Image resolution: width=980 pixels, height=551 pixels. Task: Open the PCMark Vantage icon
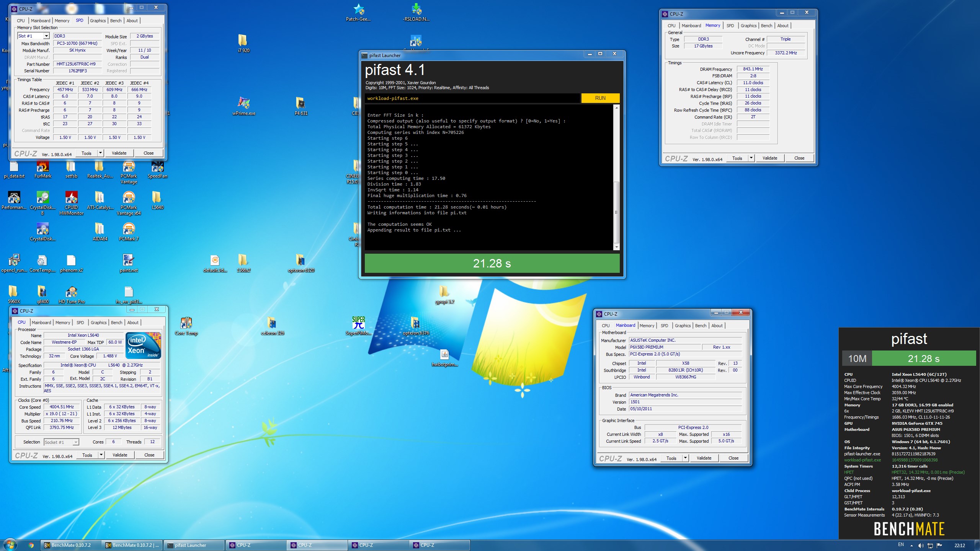point(129,172)
